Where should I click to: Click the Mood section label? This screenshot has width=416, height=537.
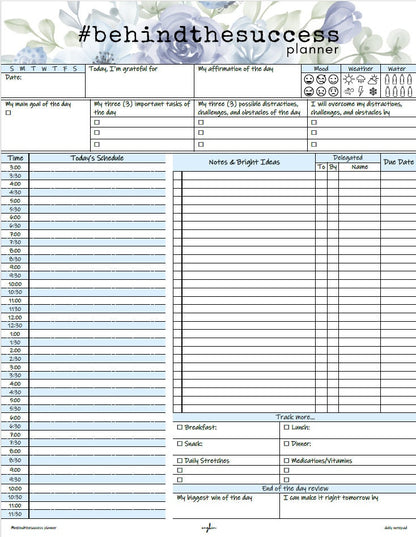pos(321,68)
